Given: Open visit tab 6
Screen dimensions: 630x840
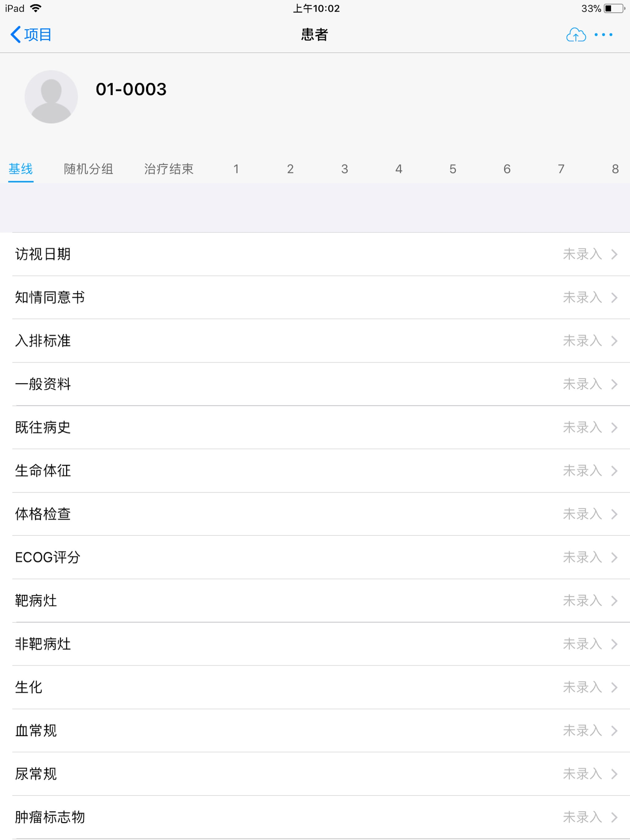Looking at the screenshot, I should tap(507, 169).
